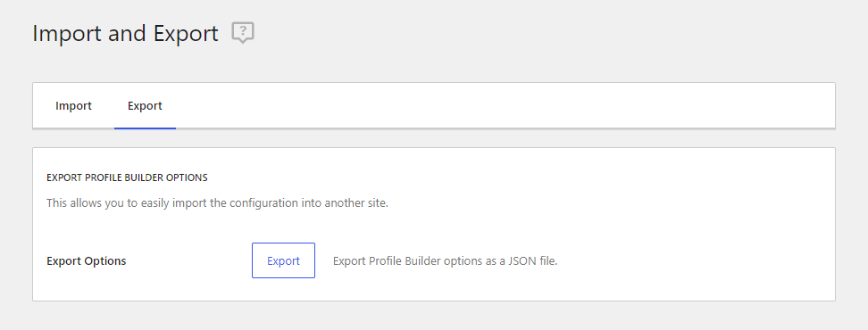Go to the Import section tab

(73, 105)
